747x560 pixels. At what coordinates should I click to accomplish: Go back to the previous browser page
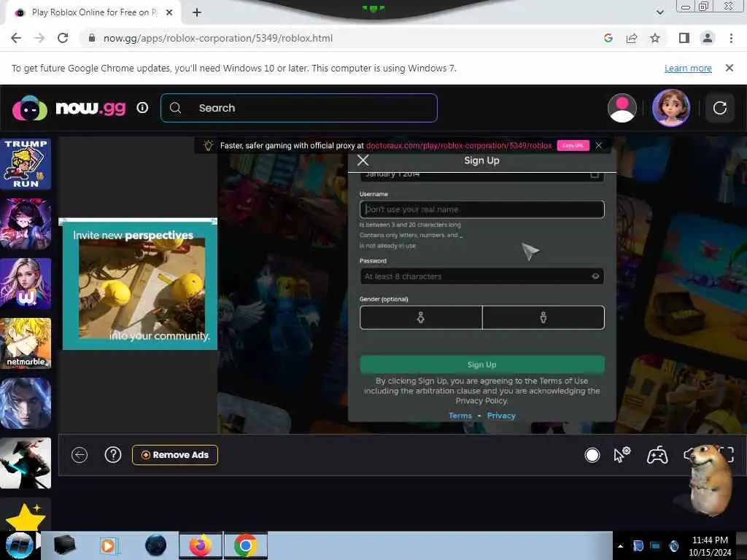click(16, 38)
